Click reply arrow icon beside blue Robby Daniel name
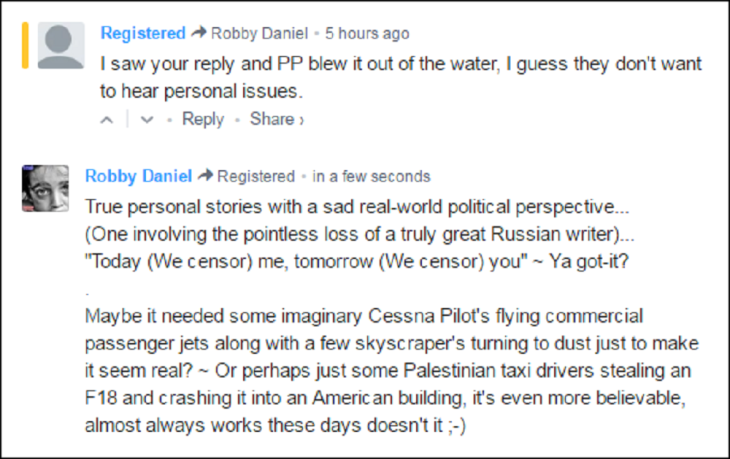 pos(205,176)
